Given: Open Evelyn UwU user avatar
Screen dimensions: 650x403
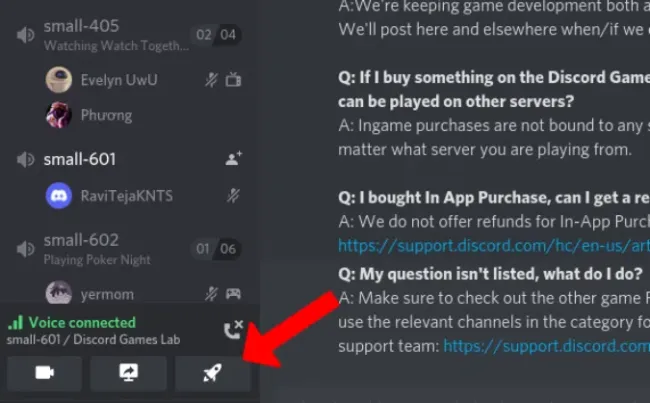Looking at the screenshot, I should click(x=58, y=79).
